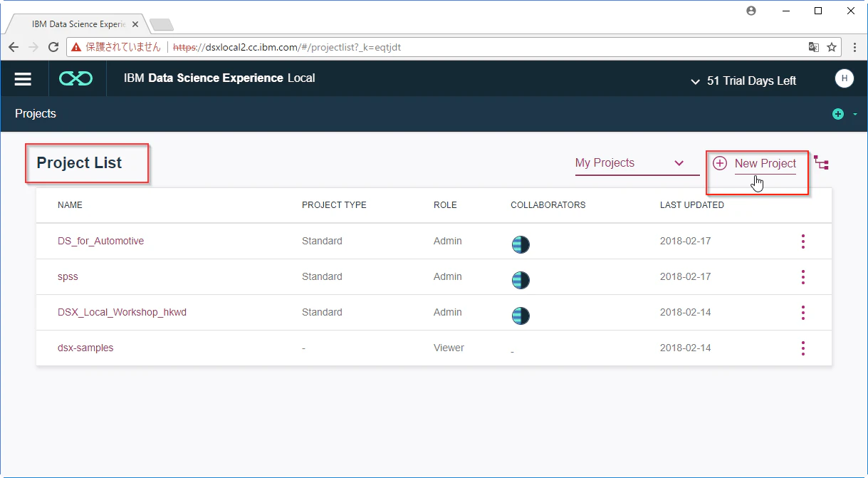
Task: Expand the 51 Trial Days Left chevron
Action: click(x=696, y=82)
